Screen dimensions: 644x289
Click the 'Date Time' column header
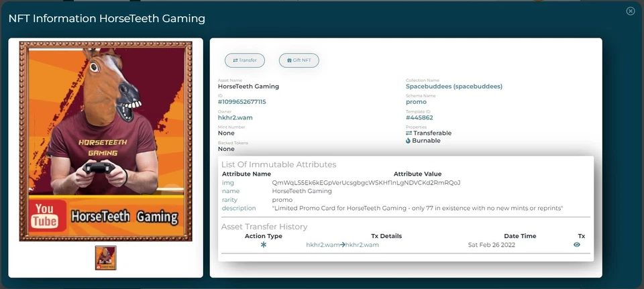(x=520, y=236)
